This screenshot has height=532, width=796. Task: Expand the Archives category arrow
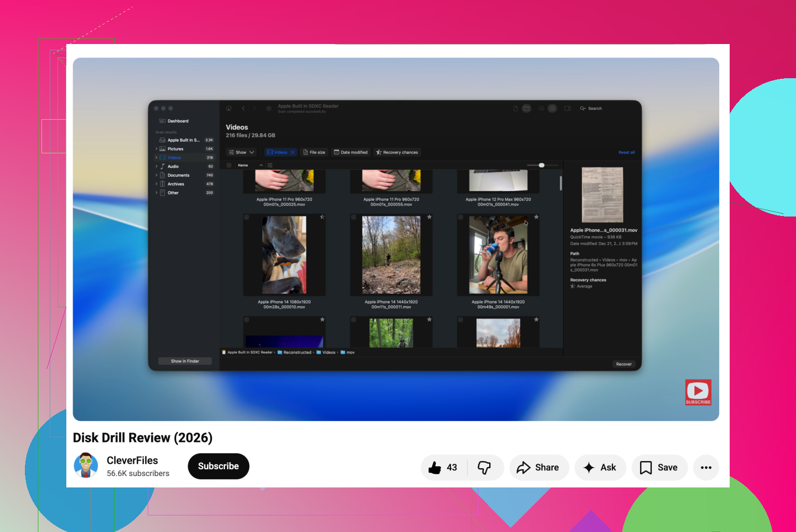157,184
